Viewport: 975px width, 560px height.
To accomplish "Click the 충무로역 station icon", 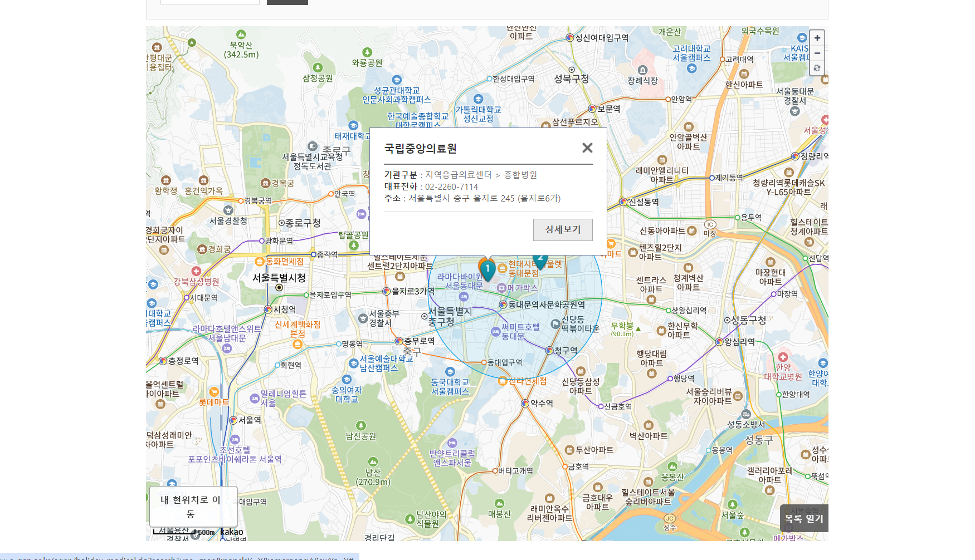I will [x=399, y=341].
